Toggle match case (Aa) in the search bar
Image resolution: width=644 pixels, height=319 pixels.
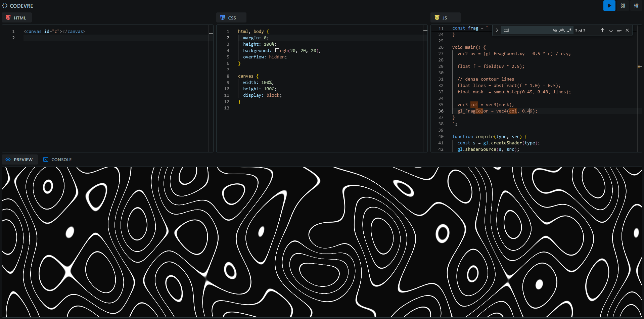click(x=554, y=30)
